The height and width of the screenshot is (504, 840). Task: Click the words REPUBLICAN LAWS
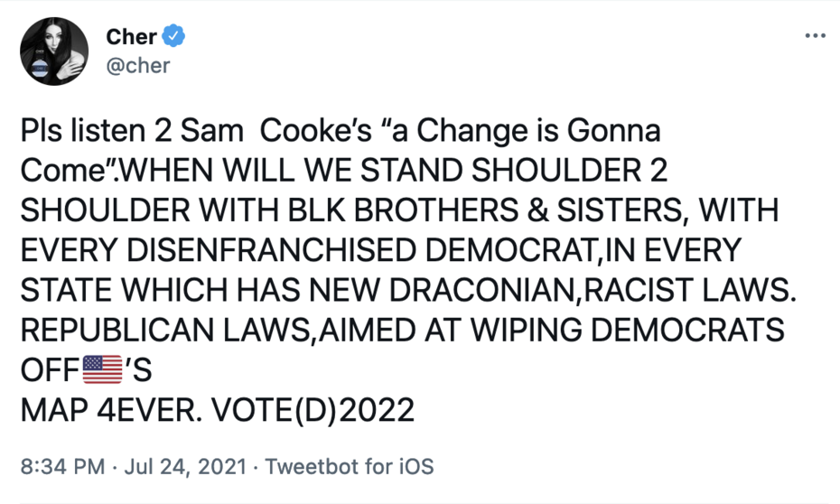pos(166,330)
